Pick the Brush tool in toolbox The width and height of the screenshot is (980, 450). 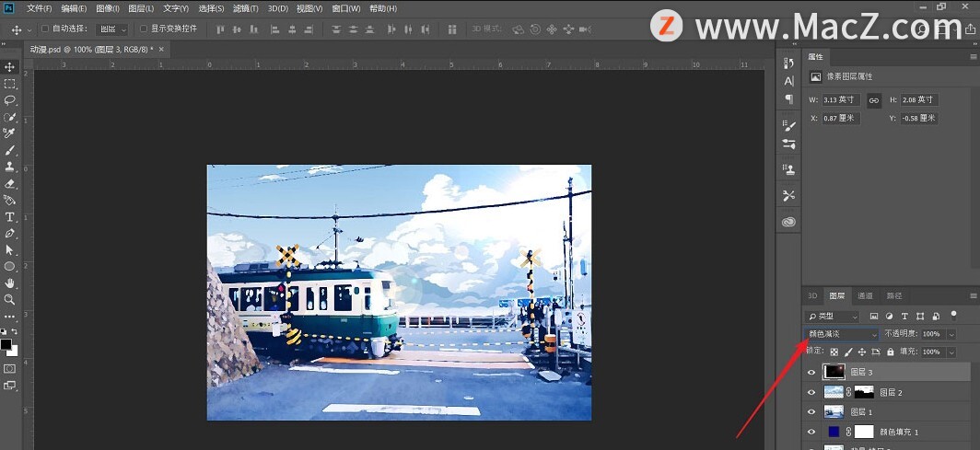click(x=10, y=150)
